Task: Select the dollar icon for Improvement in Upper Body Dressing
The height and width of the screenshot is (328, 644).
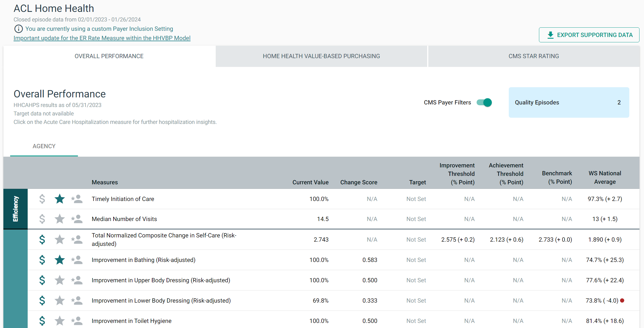Action: click(x=42, y=280)
